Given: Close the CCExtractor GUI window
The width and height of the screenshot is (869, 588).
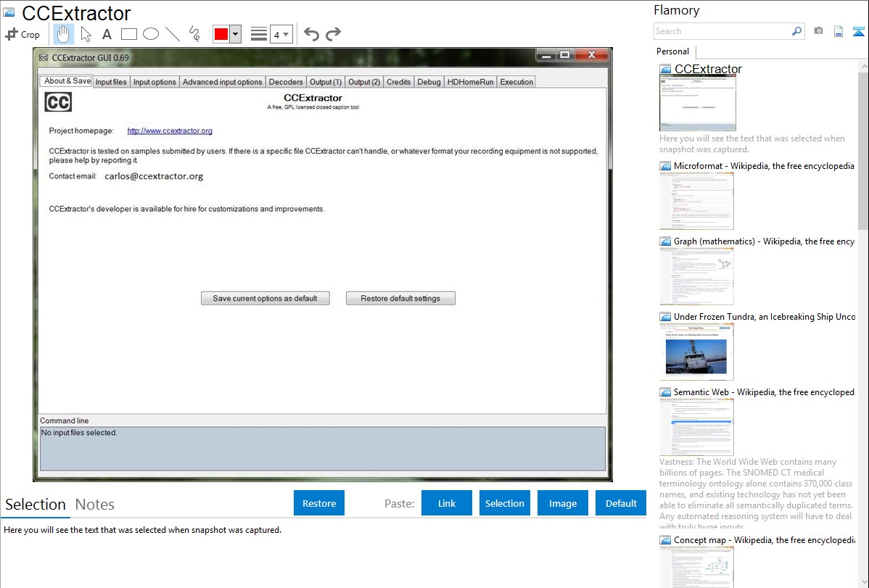Looking at the screenshot, I should click(592, 55).
